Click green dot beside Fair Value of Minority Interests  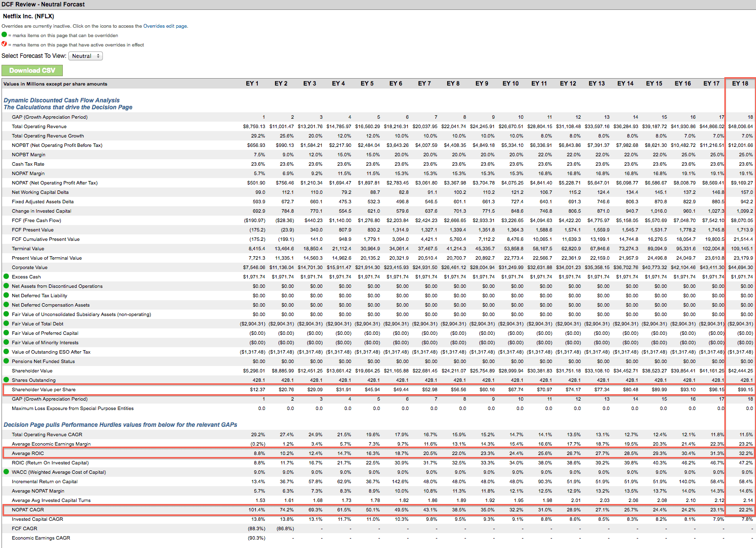6,342
